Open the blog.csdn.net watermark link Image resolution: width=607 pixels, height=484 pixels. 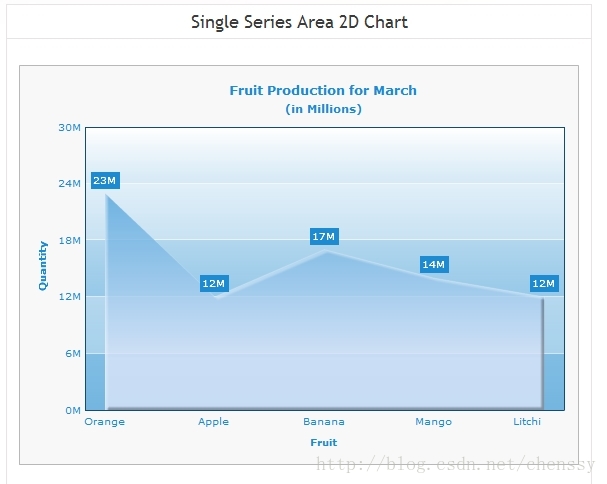(x=455, y=464)
